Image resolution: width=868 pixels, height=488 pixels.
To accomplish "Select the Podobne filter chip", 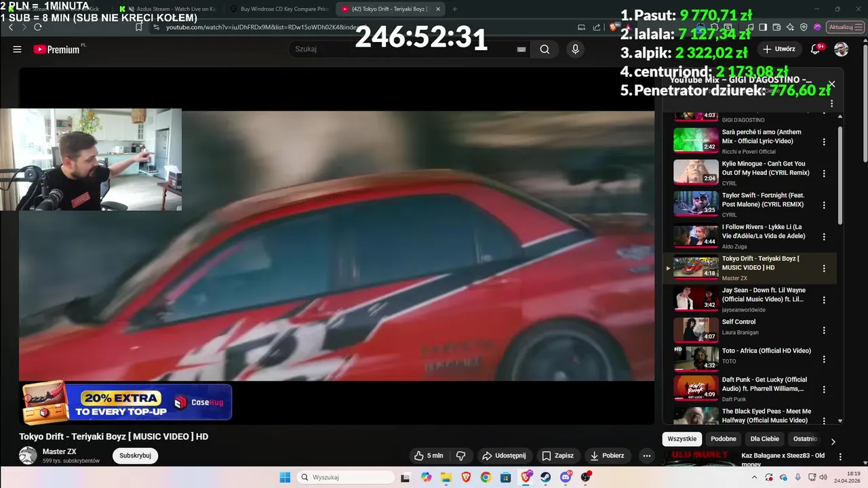I will 724,439.
